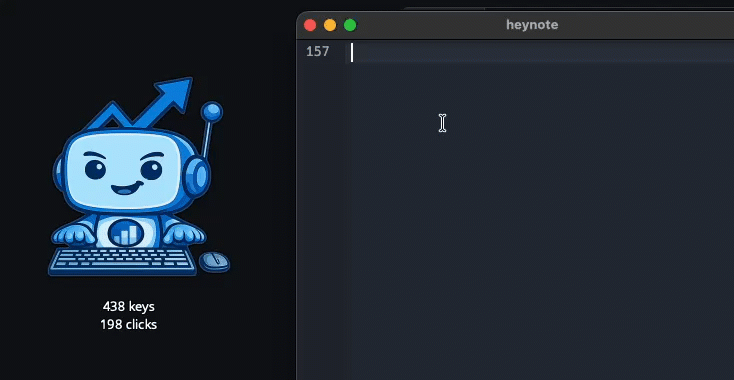Viewport: 734px width, 380px height.
Task: Click the blue robot mascot image
Action: click(139, 177)
